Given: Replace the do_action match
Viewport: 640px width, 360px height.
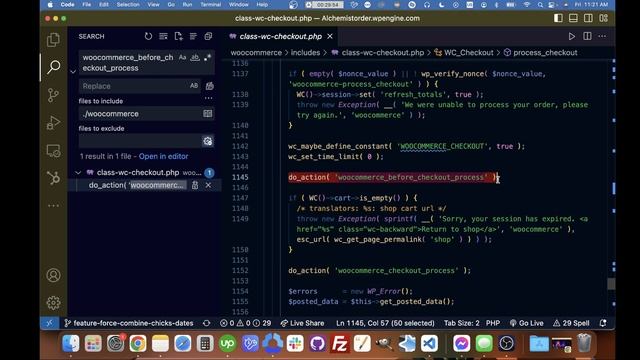Looking at the screenshot, I should tap(195, 185).
